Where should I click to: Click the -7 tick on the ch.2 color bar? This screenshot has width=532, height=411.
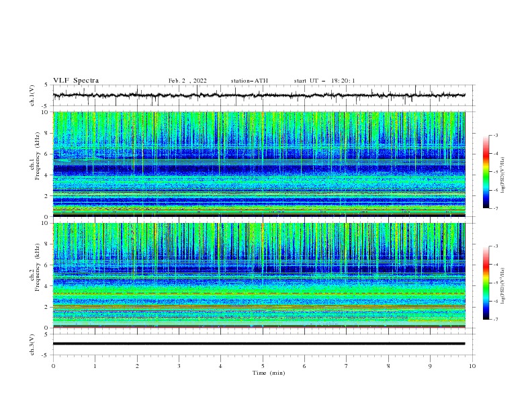(x=496, y=320)
